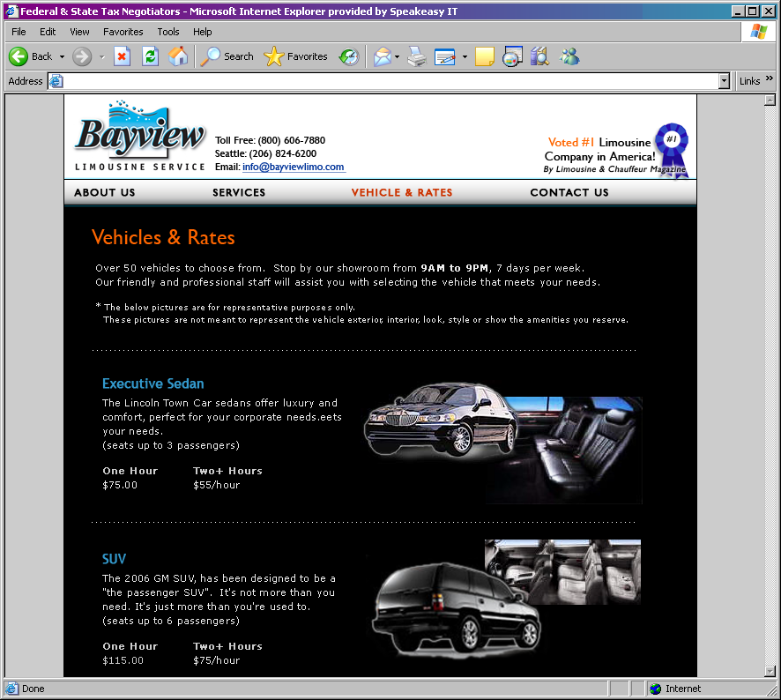Open the Edit menu

(x=48, y=32)
